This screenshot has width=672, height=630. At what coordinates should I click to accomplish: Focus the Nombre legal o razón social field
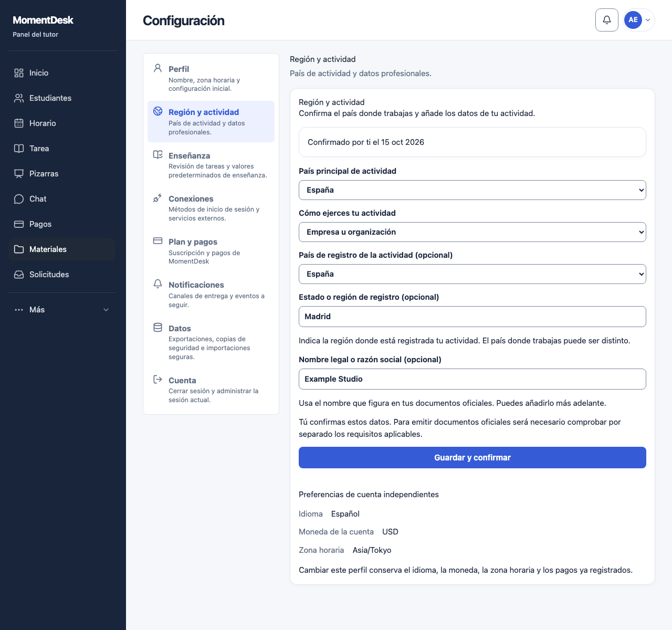pos(472,379)
